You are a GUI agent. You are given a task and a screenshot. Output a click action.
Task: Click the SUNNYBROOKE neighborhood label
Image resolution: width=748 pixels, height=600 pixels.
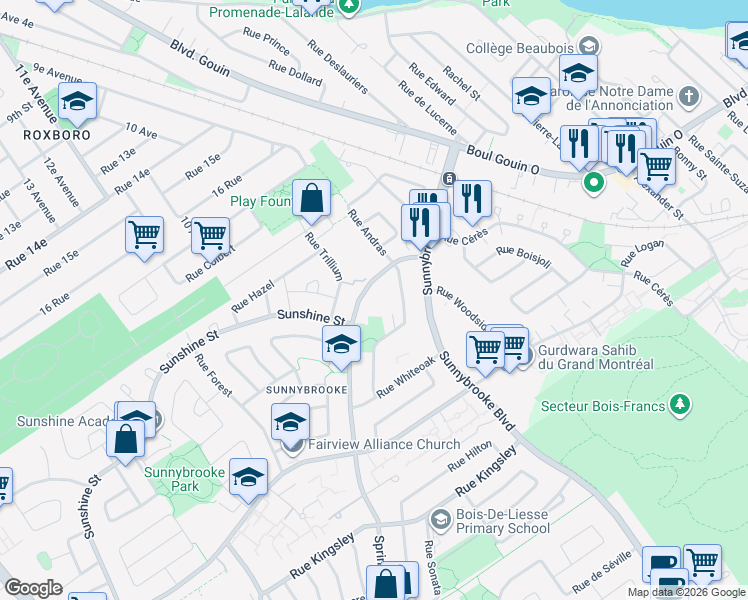[x=307, y=390]
